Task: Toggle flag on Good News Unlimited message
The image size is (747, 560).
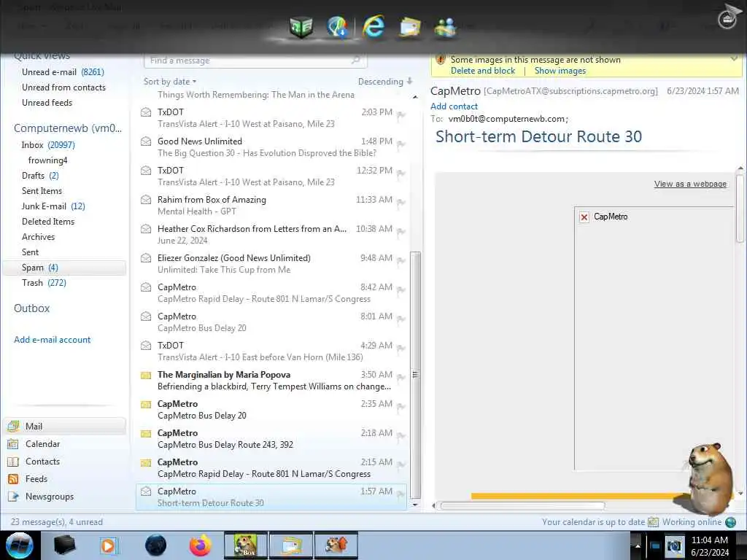Action: (x=401, y=144)
